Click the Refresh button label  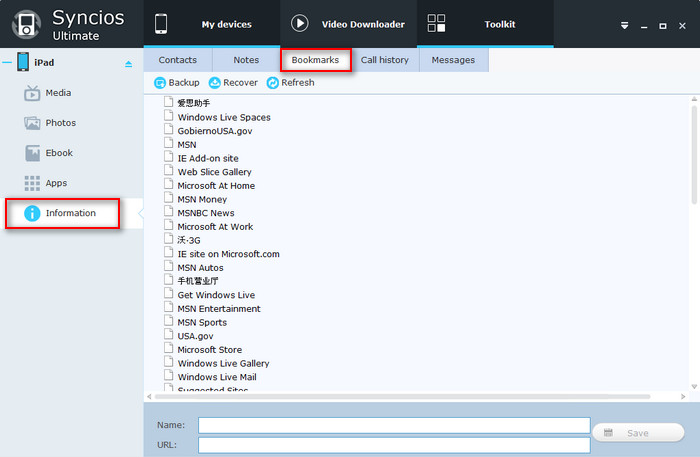pos(298,83)
